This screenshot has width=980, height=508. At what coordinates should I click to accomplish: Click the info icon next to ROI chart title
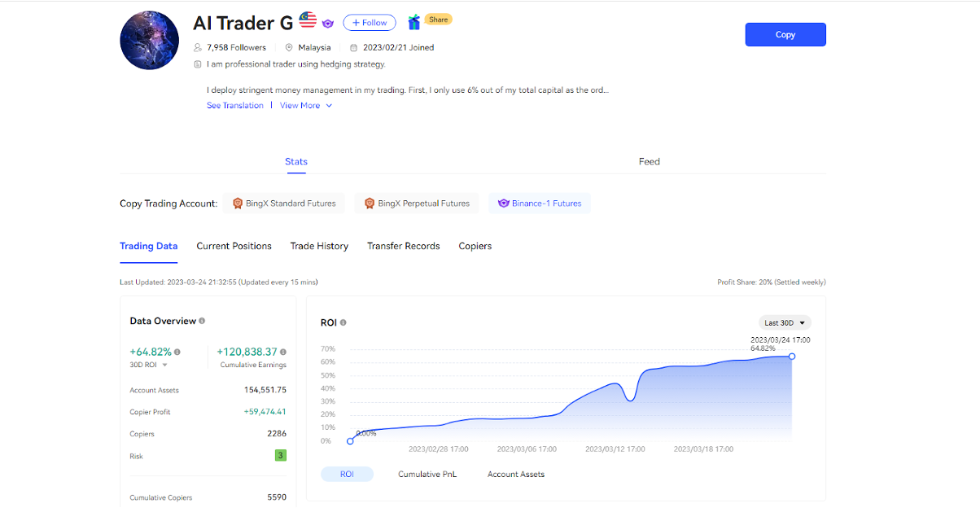343,322
